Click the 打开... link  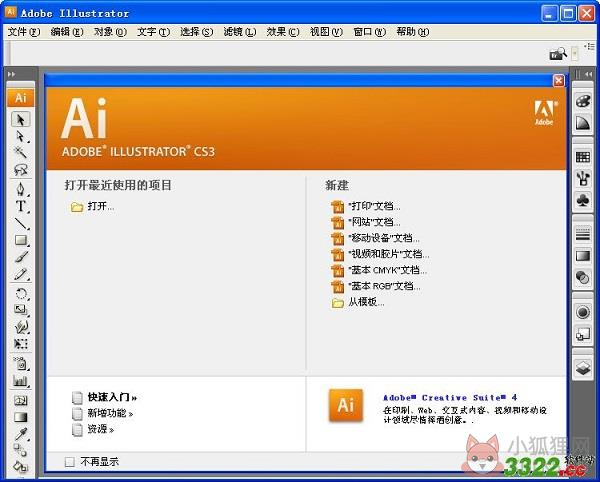coord(101,206)
